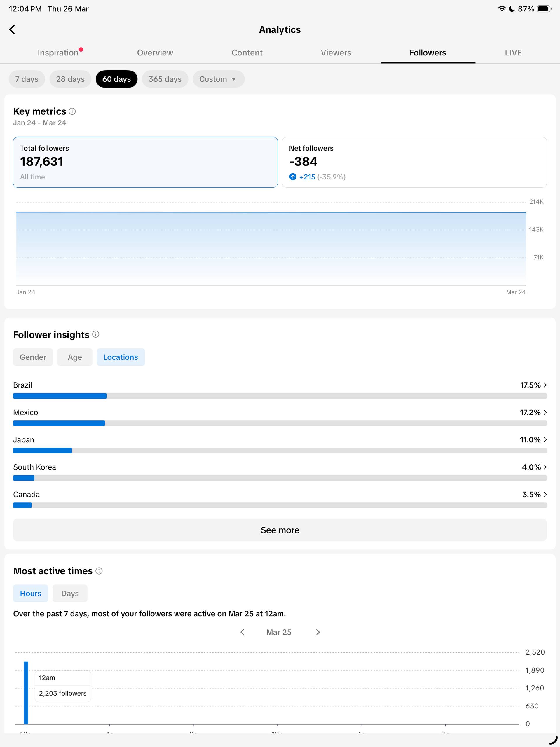
Task: Tap Follower insights info icon
Action: 96,334
